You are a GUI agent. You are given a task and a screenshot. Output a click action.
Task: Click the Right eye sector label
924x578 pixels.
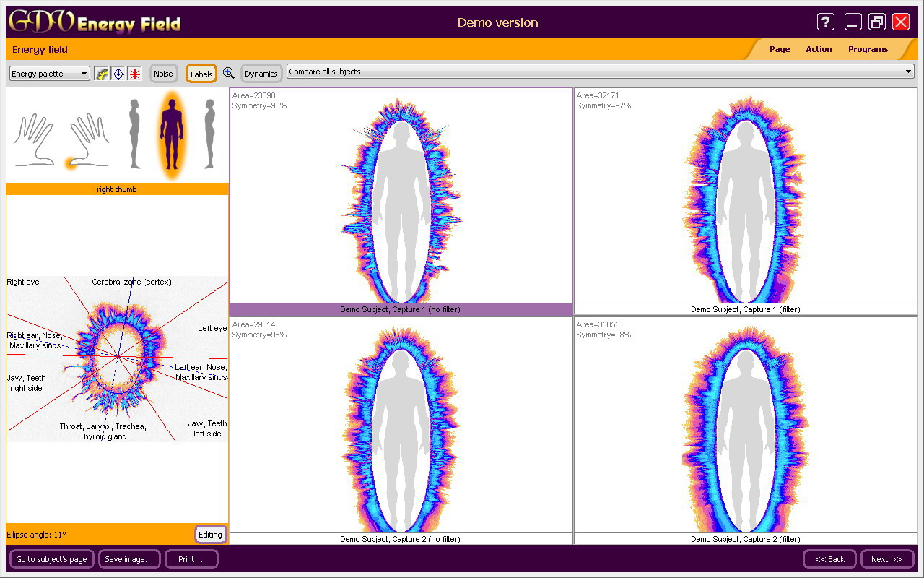point(23,282)
